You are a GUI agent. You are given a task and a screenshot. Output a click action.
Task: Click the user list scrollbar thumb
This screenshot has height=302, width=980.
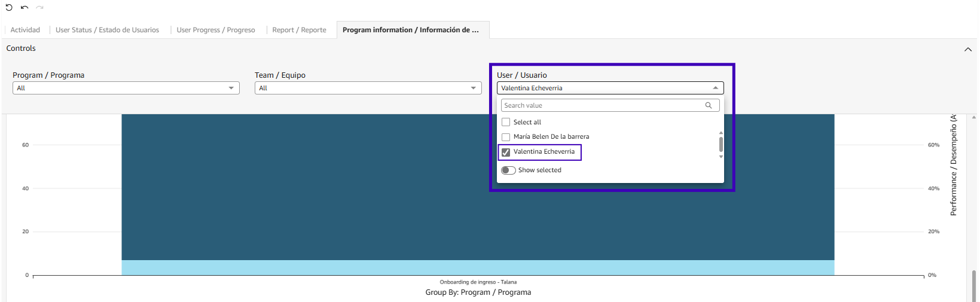pos(721,144)
